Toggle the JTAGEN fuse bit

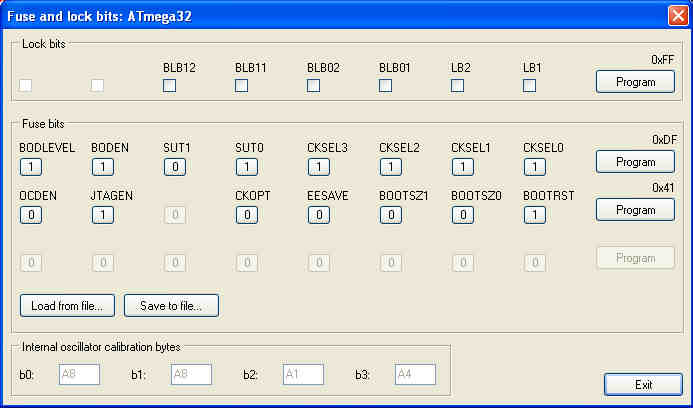[103, 215]
